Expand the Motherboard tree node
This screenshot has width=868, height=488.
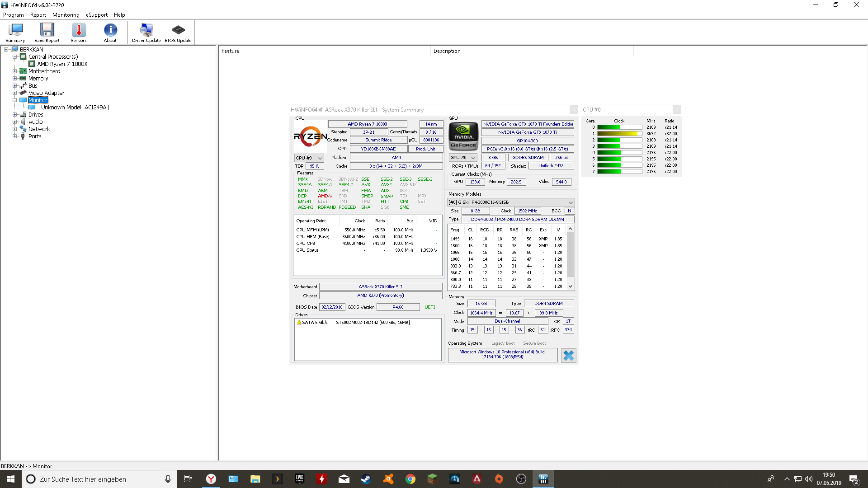click(x=14, y=71)
